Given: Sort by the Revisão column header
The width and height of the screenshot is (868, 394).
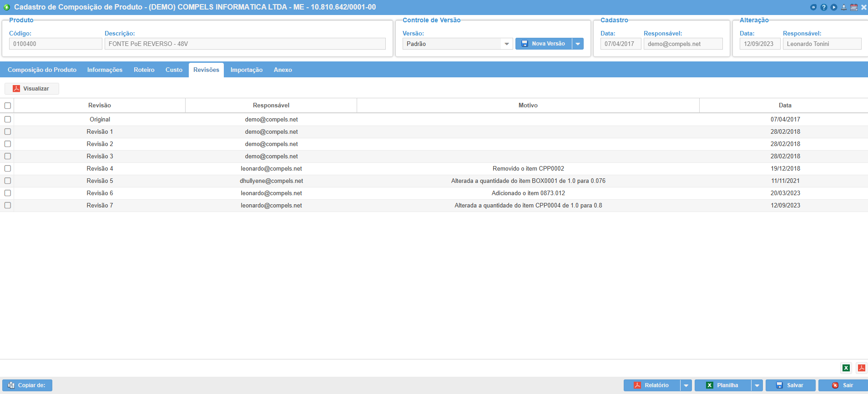Looking at the screenshot, I should tap(100, 106).
